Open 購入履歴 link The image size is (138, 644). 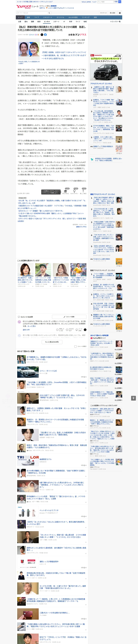(112, 13)
